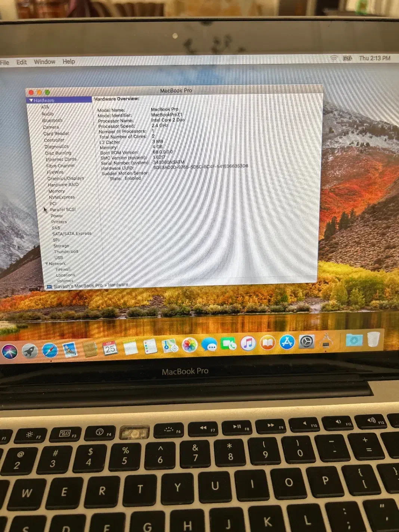Open Maps icon in Dock

pos(170,346)
